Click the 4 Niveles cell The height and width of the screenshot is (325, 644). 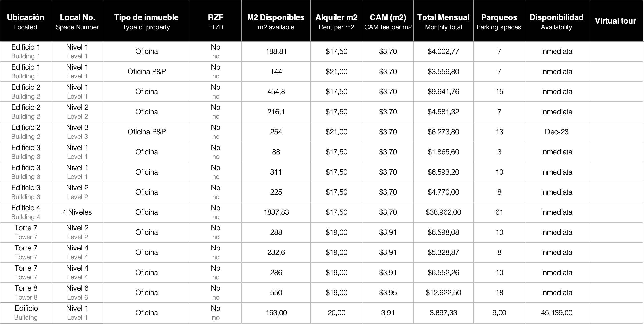(77, 212)
